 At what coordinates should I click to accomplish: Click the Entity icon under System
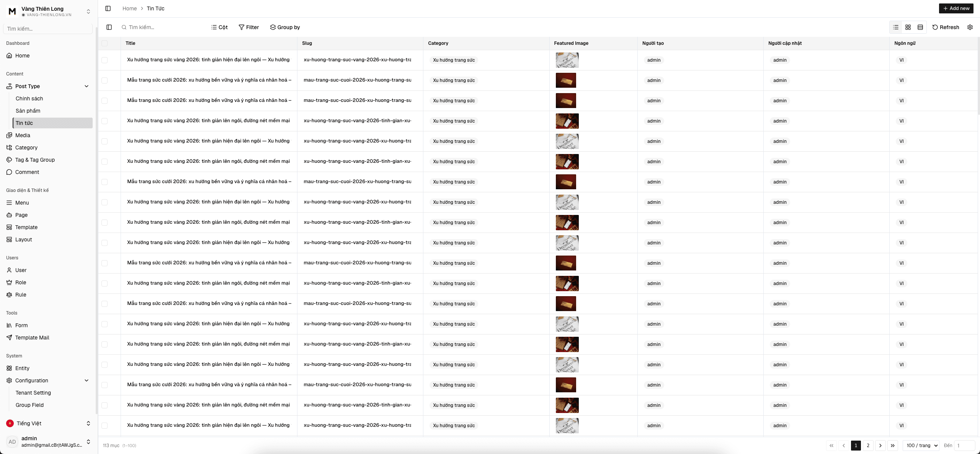(x=9, y=368)
